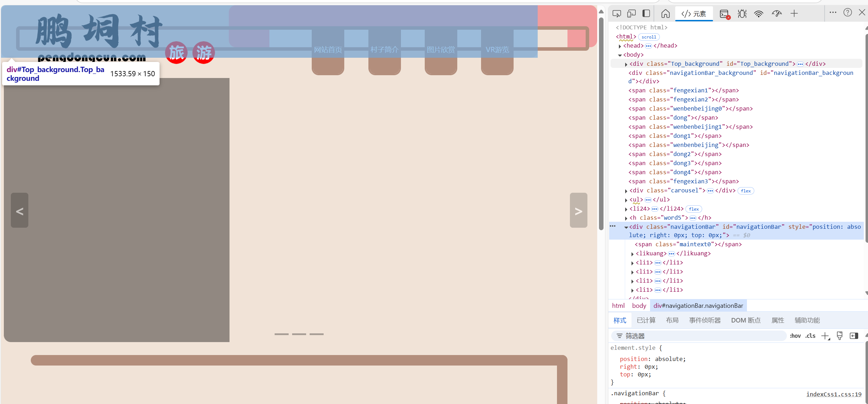Viewport: 868px width, 404px height.
Task: Click the first carousel indicator dash
Action: 281,334
